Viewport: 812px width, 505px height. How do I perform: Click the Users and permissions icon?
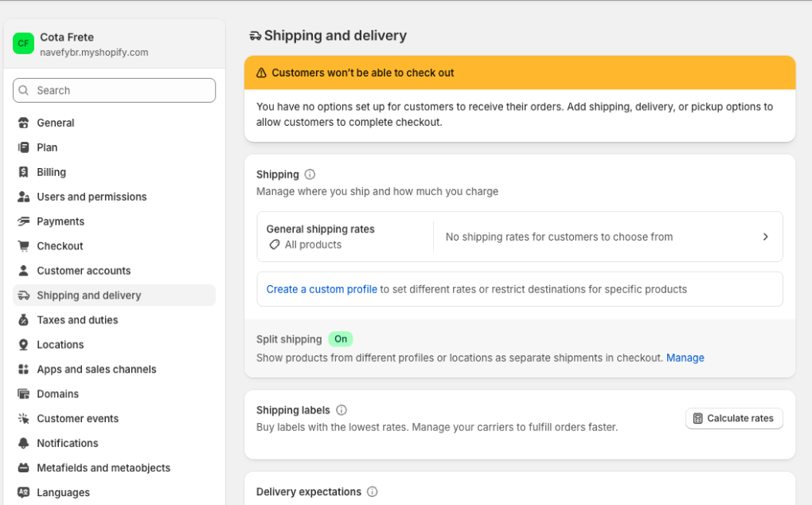pyautogui.click(x=23, y=197)
